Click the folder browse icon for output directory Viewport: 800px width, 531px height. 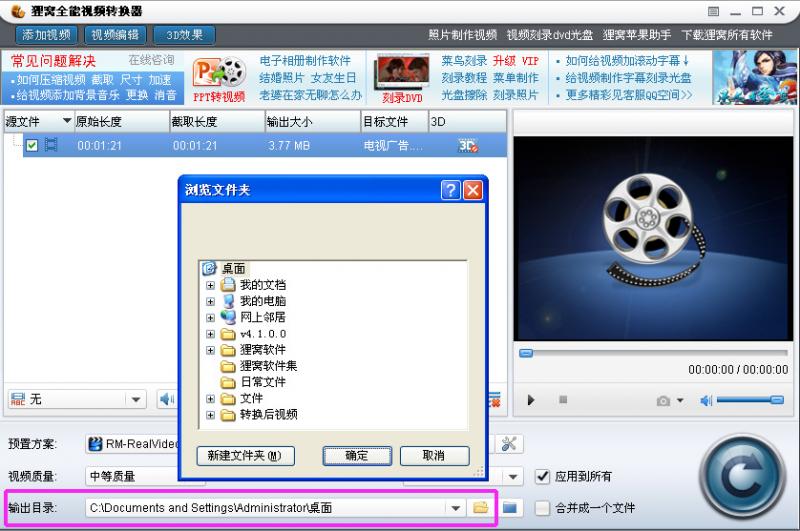(481, 507)
